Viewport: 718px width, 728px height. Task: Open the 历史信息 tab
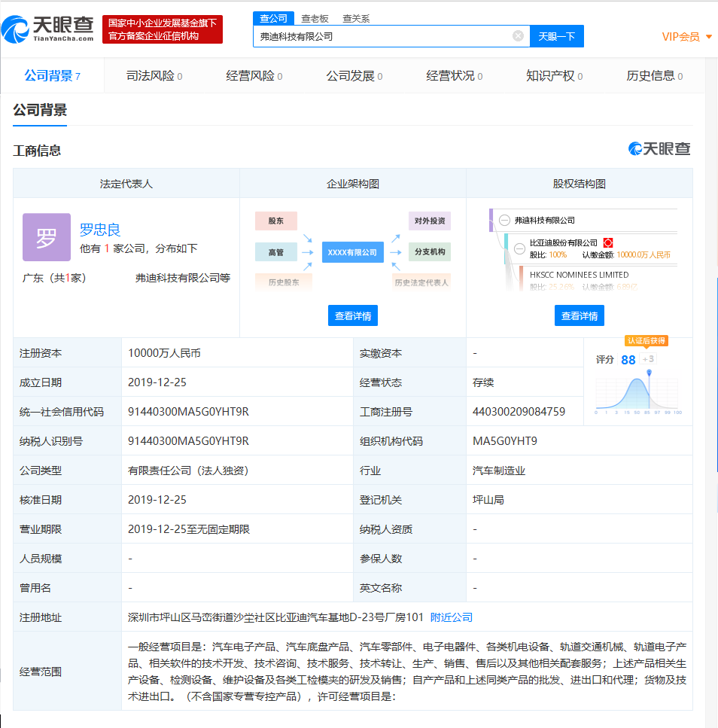[655, 76]
